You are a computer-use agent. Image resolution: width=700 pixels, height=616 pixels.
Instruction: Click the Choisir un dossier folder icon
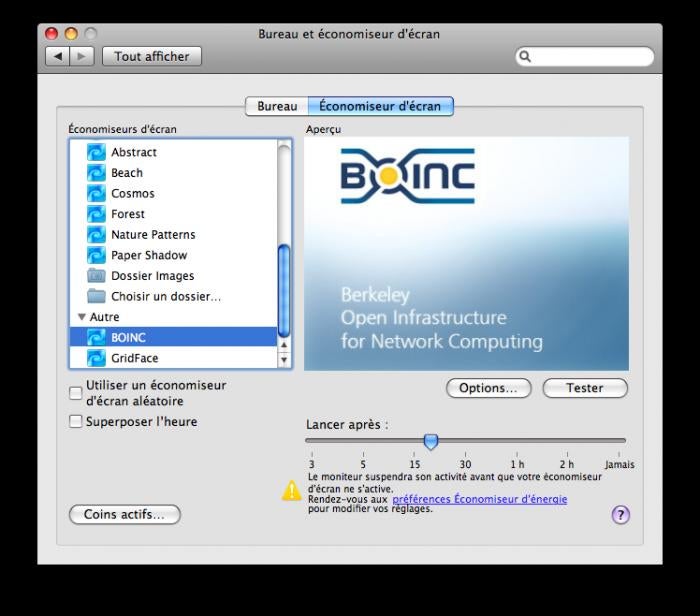pyautogui.click(x=96, y=296)
